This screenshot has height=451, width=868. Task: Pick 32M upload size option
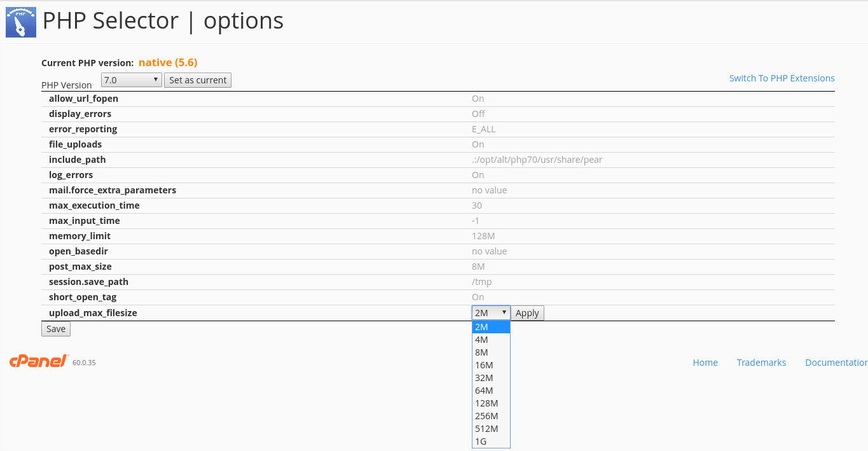[x=491, y=378]
